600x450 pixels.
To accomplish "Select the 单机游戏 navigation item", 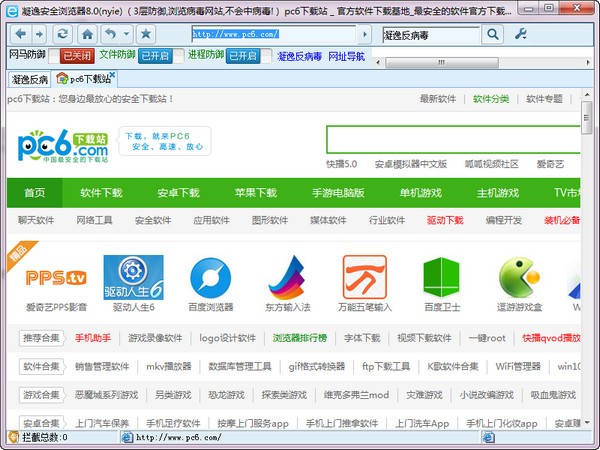I will (421, 193).
